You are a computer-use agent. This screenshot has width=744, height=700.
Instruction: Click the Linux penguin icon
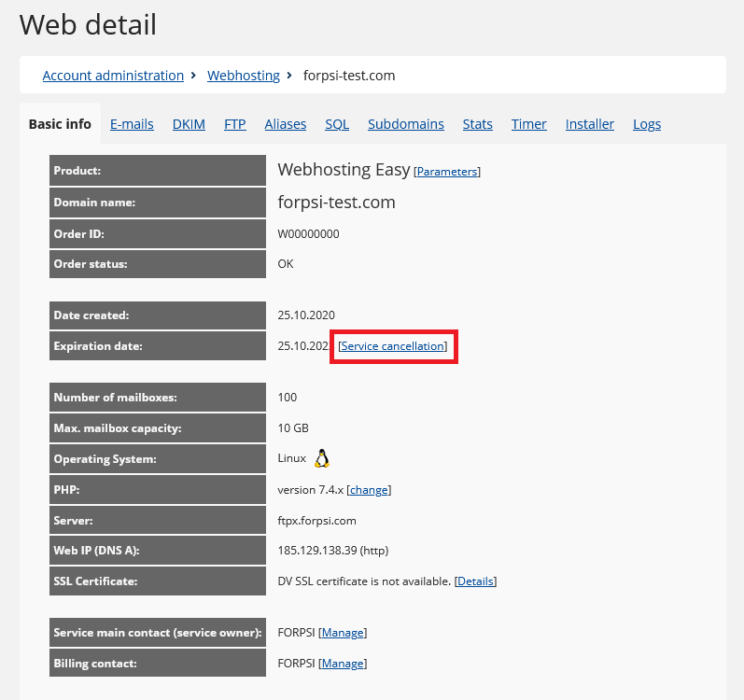pyautogui.click(x=322, y=458)
